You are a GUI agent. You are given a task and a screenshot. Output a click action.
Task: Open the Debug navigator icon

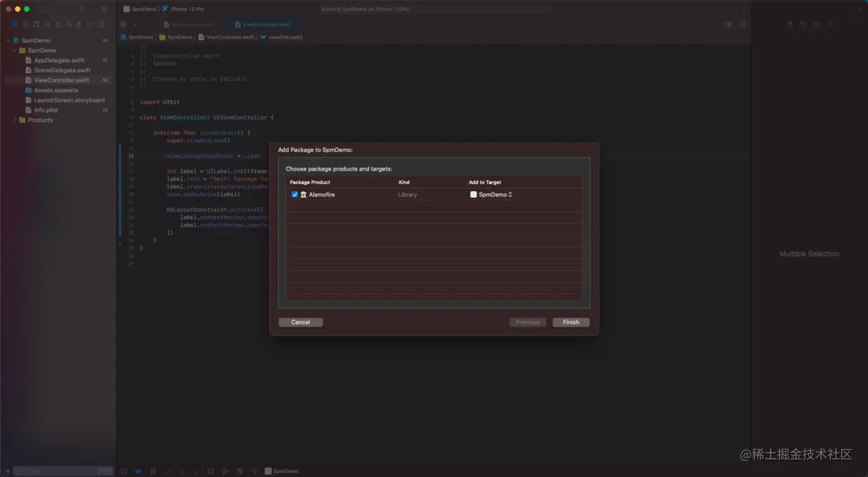point(80,24)
